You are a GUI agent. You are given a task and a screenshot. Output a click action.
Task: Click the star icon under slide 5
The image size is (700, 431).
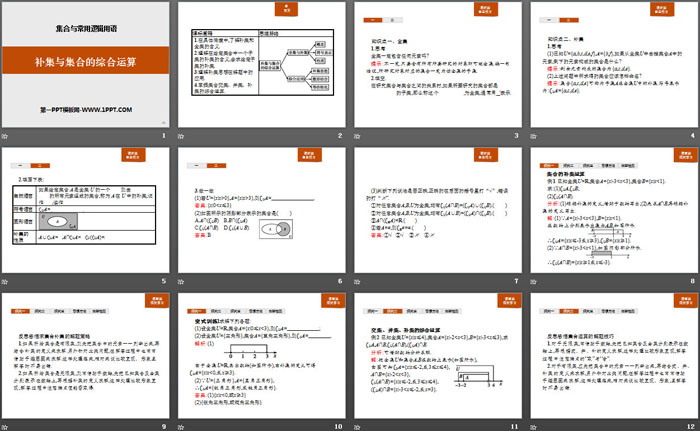[5, 281]
